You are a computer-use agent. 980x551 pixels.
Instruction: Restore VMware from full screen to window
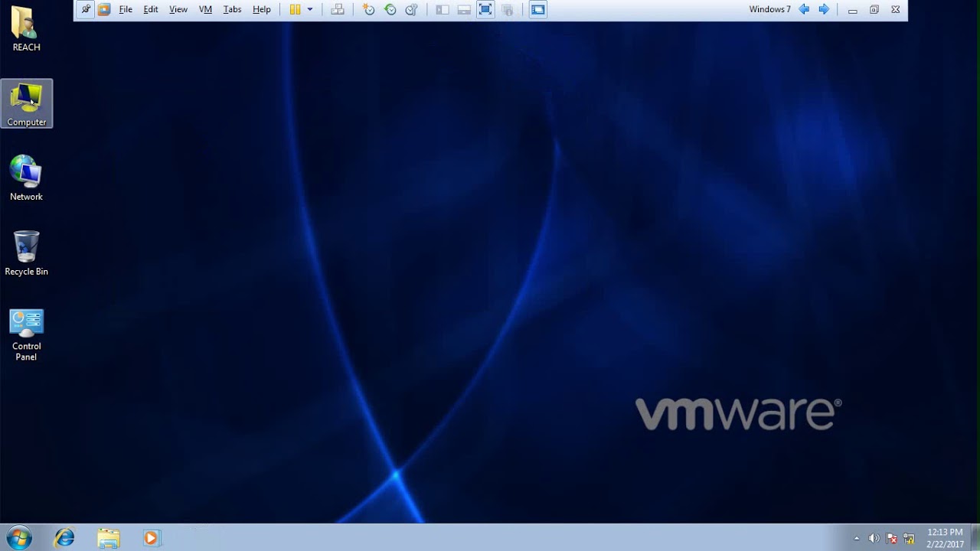tap(874, 10)
